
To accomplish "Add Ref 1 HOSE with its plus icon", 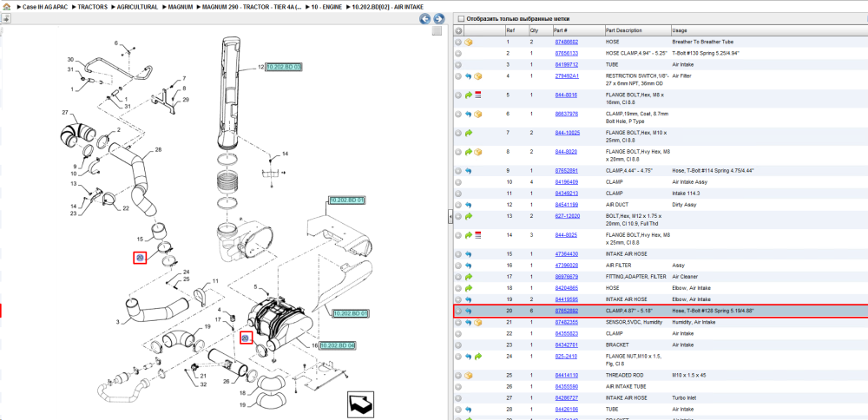I will (459, 42).
